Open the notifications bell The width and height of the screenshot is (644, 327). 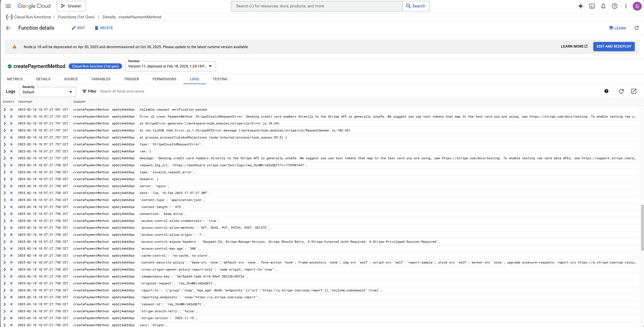click(603, 6)
